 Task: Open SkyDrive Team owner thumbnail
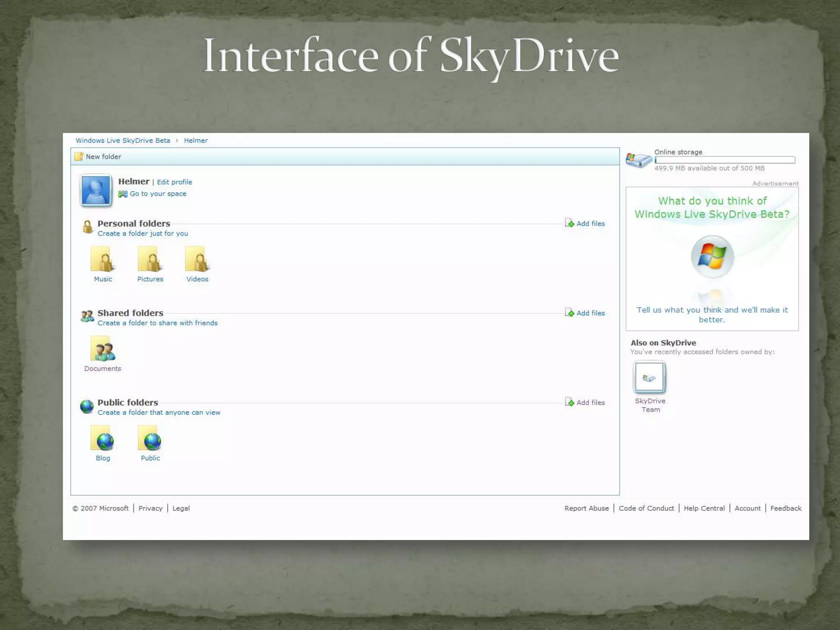649,377
